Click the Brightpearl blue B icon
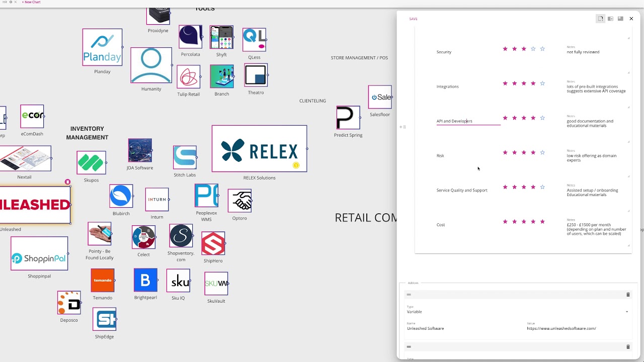 point(145,280)
